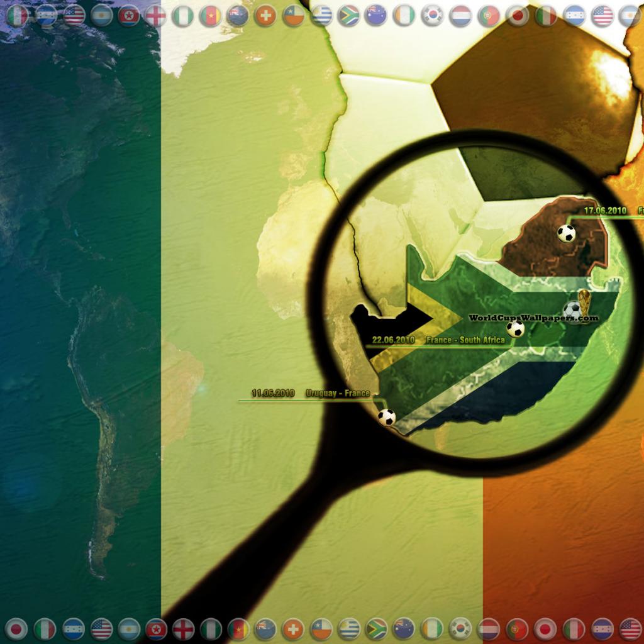This screenshot has width=644, height=644.
Task: Click the Switzerland flag in the top row
Action: pyautogui.click(x=265, y=15)
